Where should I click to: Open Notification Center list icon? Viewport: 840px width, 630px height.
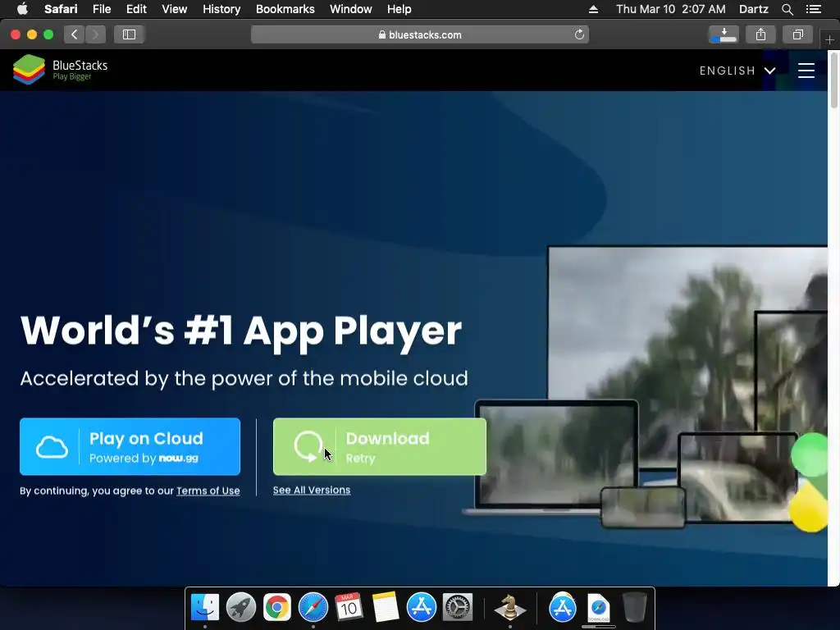[x=814, y=9]
